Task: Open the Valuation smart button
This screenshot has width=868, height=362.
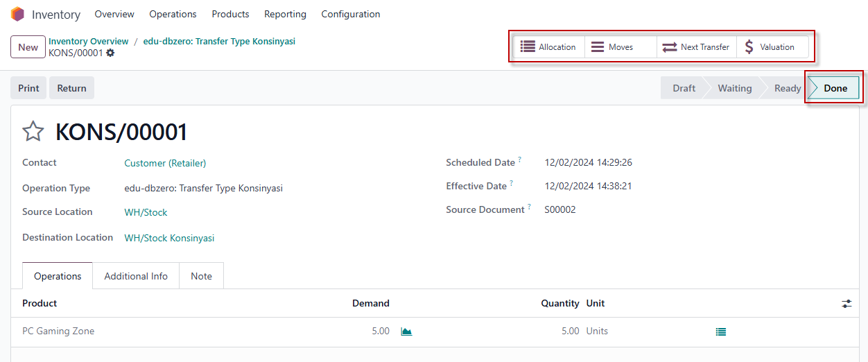Action: coord(770,47)
